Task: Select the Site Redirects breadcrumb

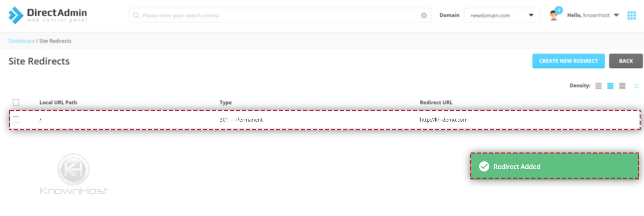Action: point(55,41)
